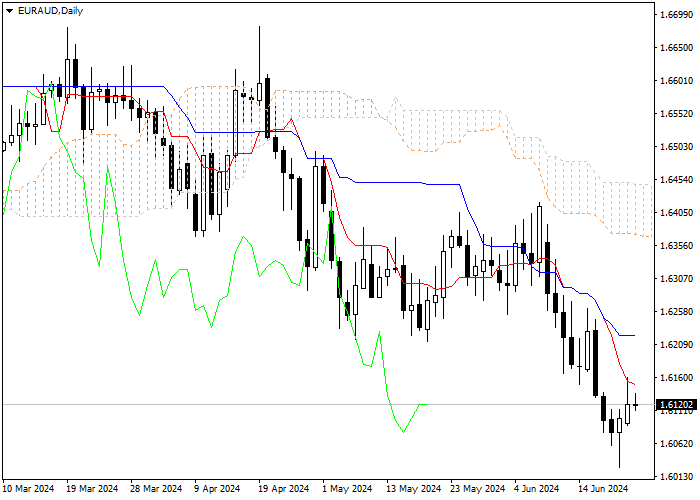This screenshot has width=700, height=500.
Task: Click the 1.62580 price scale label
Action: tap(676, 312)
